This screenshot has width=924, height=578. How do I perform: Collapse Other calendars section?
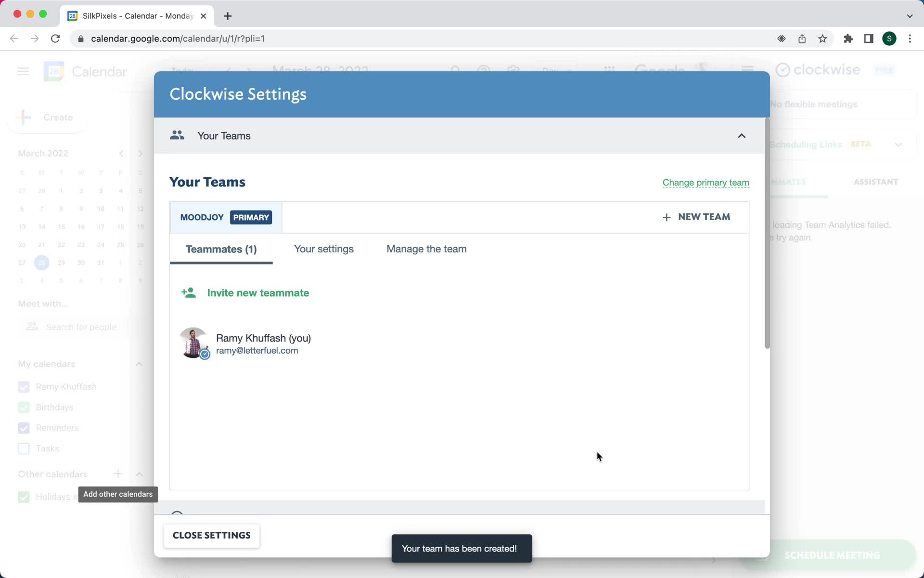[x=139, y=474]
